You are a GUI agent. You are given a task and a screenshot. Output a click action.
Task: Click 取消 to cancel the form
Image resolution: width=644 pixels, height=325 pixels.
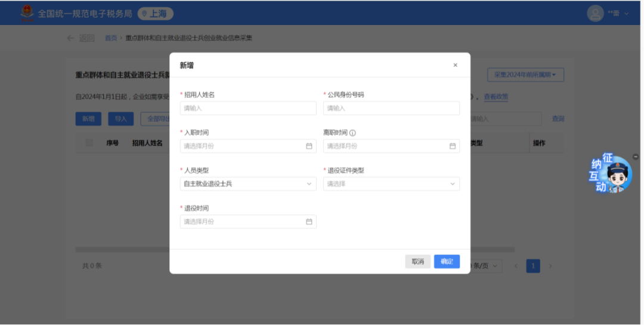417,261
